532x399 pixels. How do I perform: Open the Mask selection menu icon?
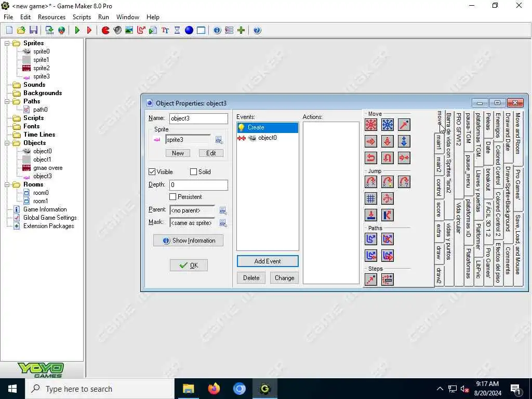tap(223, 223)
